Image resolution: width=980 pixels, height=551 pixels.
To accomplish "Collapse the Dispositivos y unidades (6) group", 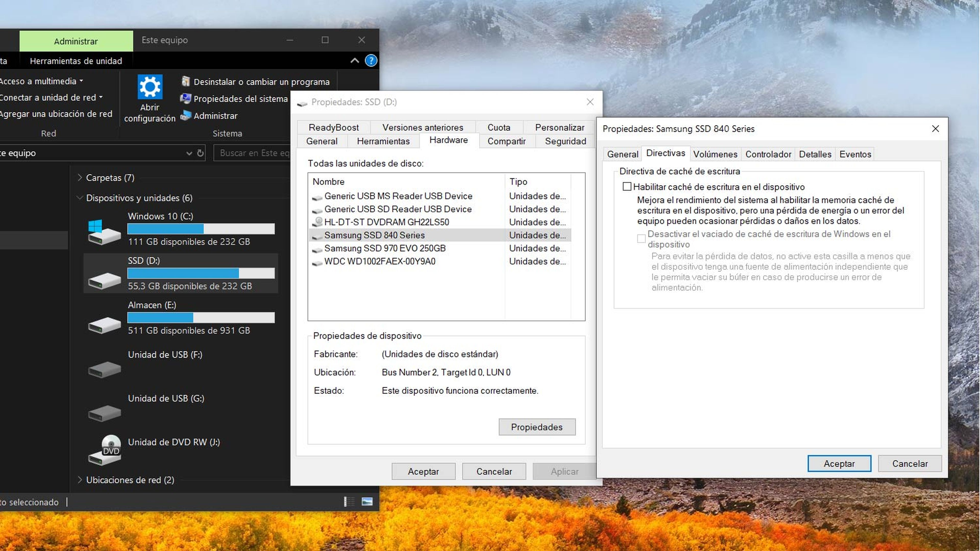I will click(80, 198).
